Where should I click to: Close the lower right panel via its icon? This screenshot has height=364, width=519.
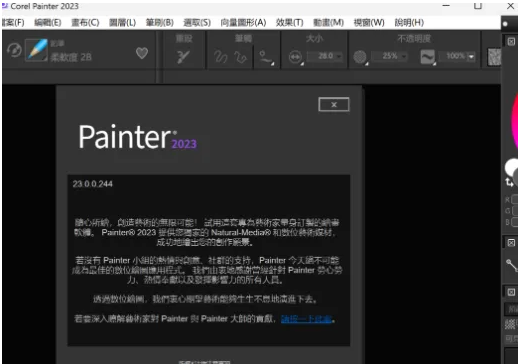click(511, 292)
